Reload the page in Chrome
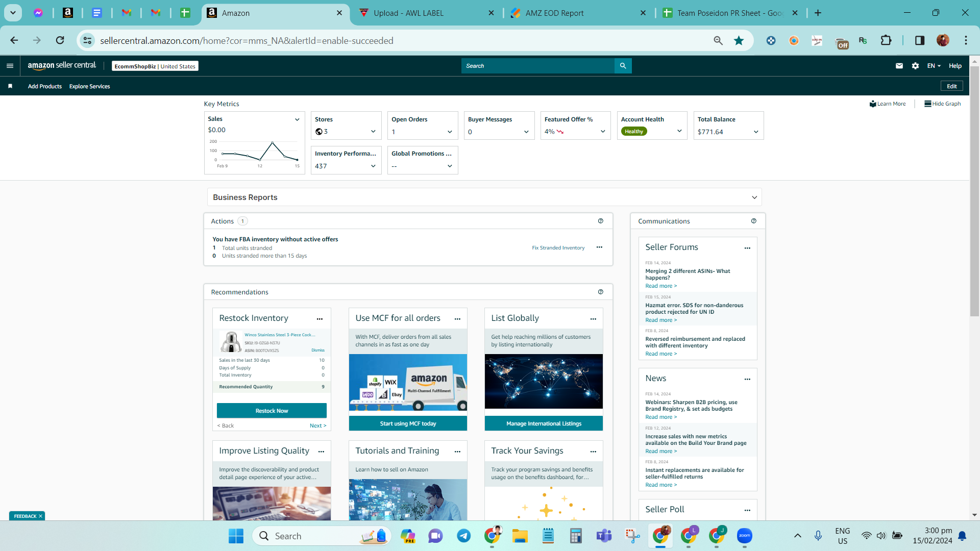The width and height of the screenshot is (980, 551). tap(60, 40)
